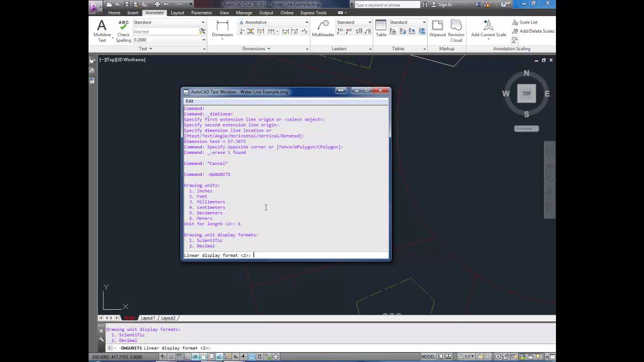Switch to the Parametric ribbon tab
The width and height of the screenshot is (644, 362).
(202, 13)
